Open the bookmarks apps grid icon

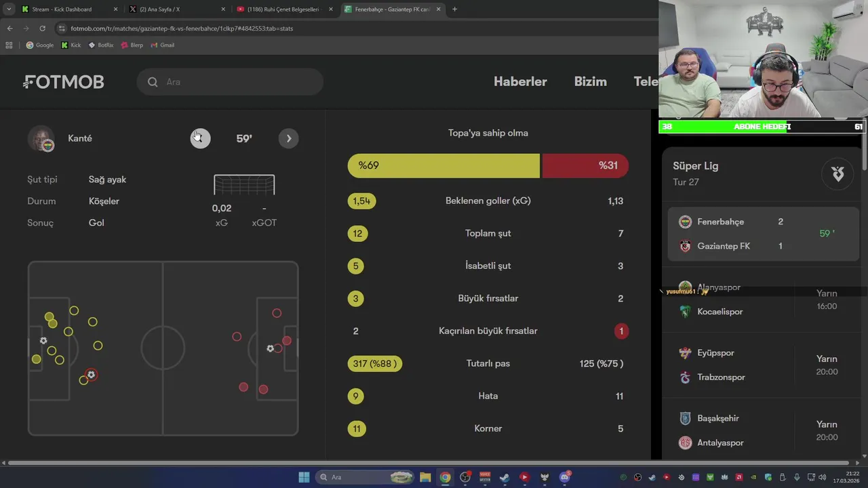[9, 45]
